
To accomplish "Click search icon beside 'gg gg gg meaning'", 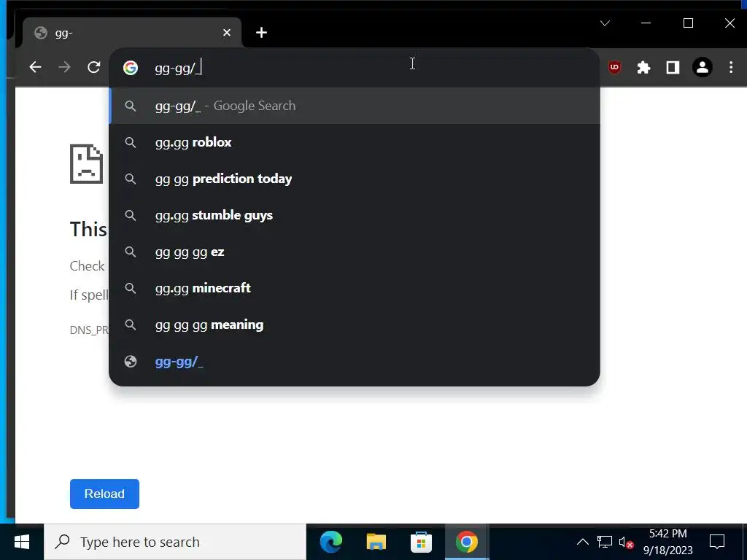I will pos(131,324).
